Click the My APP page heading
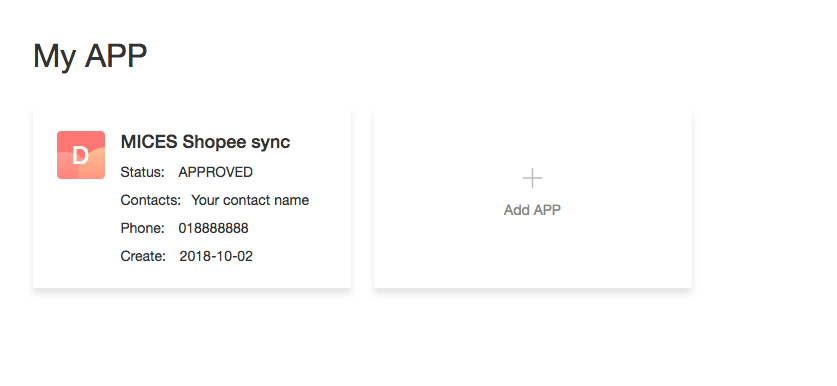This screenshot has height=386, width=837. [90, 56]
